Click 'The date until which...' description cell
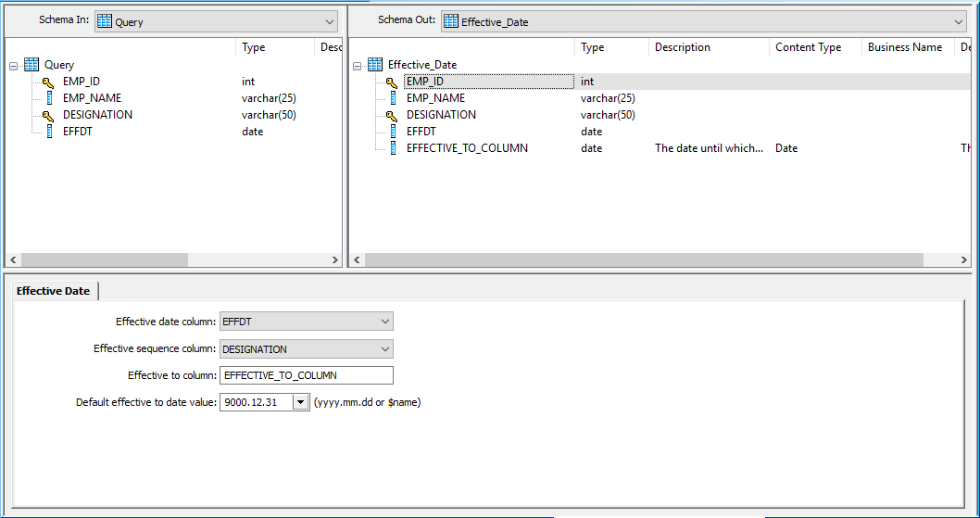Screen dimensions: 980x518 [709, 148]
